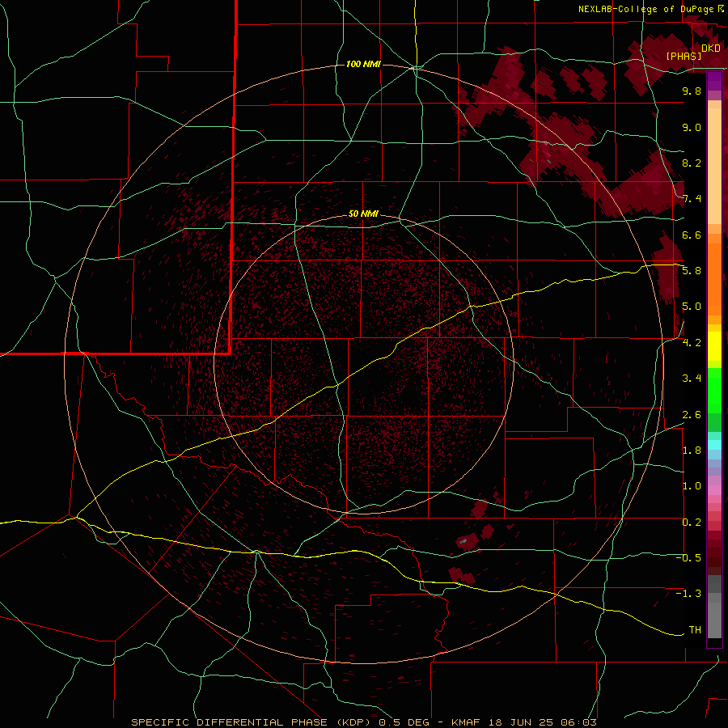Click the 06:03 time stamp
The width and height of the screenshot is (728, 728).
pos(578,722)
